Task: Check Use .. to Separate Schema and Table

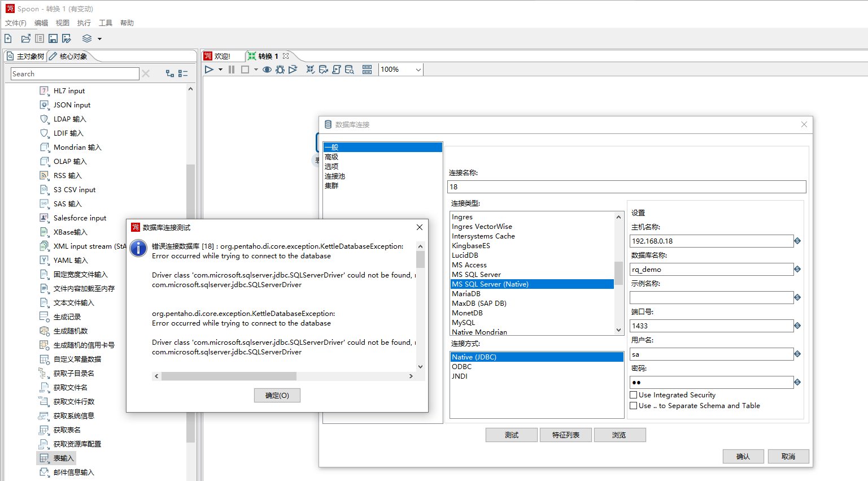Action: (634, 405)
